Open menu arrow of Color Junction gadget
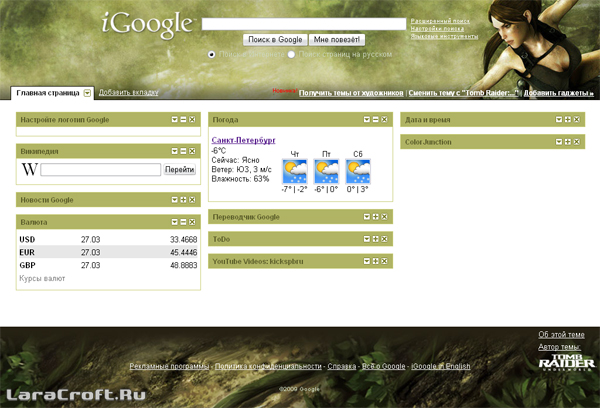 click(559, 142)
